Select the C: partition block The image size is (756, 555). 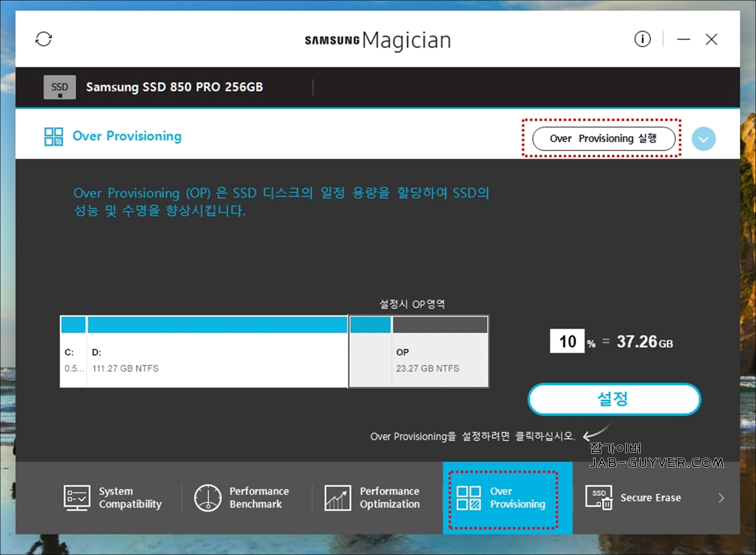click(73, 352)
